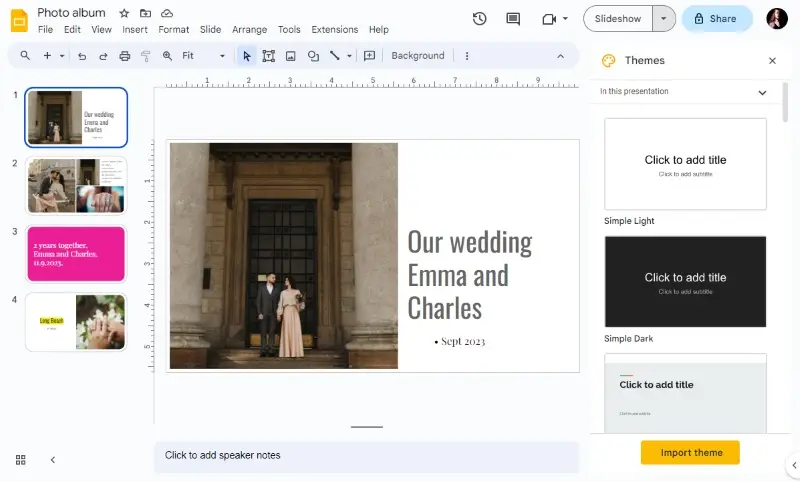This screenshot has height=482, width=800.
Task: Select slide 1 thumbnail in filmstrip
Action: click(76, 117)
